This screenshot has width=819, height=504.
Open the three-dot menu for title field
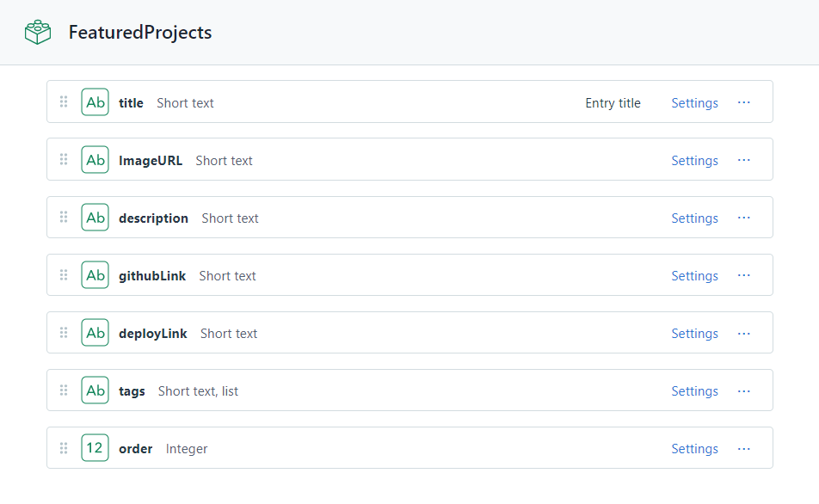(744, 102)
